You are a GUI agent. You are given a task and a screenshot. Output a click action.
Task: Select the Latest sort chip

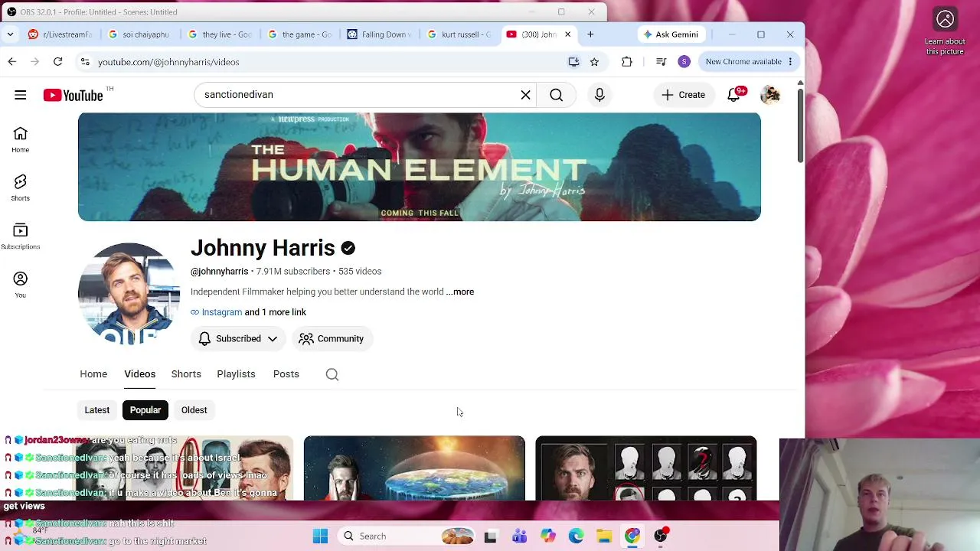click(x=97, y=410)
